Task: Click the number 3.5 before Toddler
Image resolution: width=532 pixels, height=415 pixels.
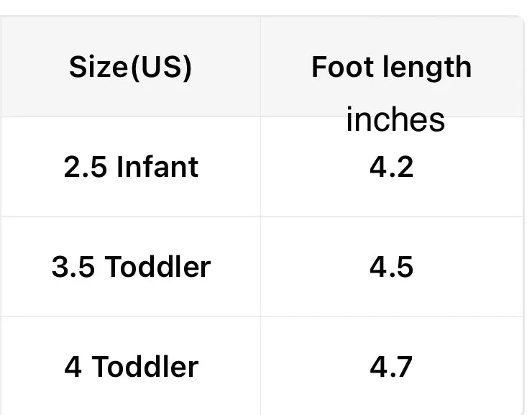Action: tap(74, 267)
